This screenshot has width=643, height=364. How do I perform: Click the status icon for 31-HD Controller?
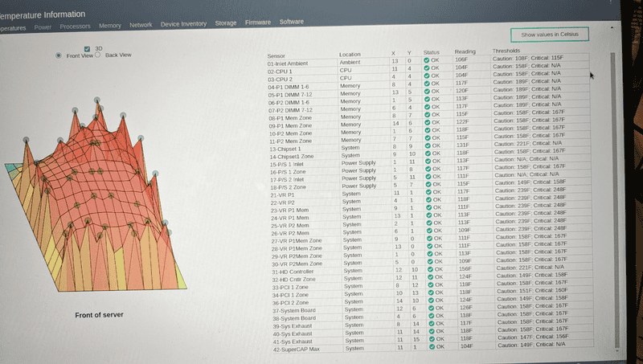click(x=429, y=270)
